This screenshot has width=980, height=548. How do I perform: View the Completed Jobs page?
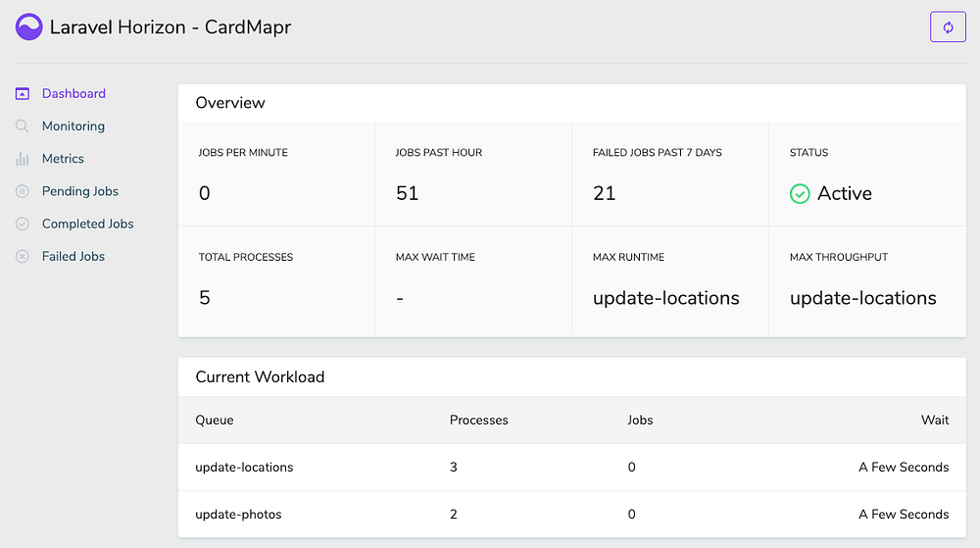(x=88, y=224)
